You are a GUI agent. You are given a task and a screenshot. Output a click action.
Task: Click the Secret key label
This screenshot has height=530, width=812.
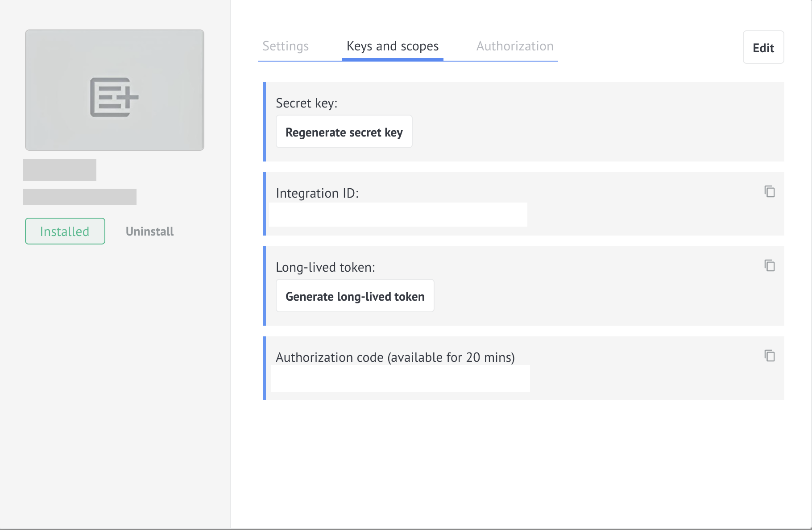(307, 103)
